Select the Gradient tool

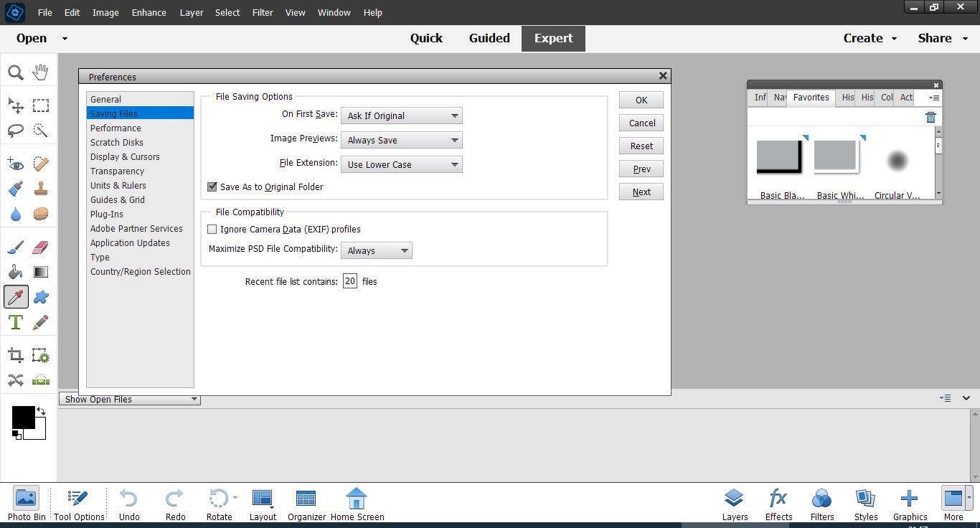[x=41, y=272]
